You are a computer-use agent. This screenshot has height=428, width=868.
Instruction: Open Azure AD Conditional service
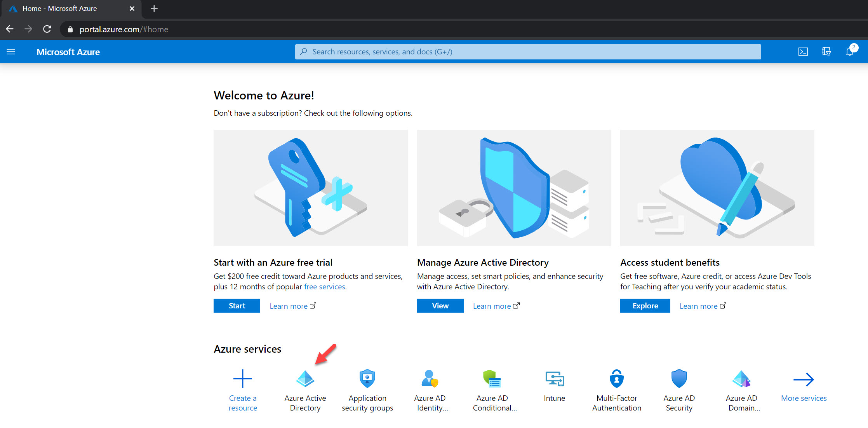pos(492,379)
